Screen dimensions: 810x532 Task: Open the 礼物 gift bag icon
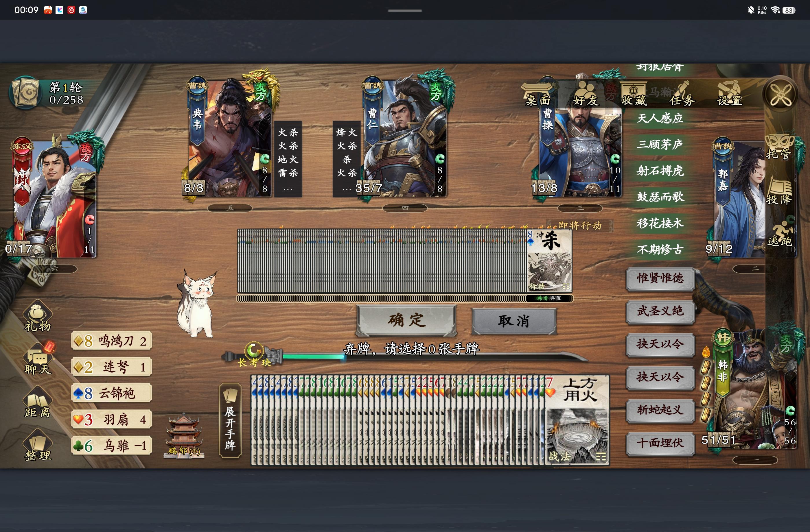click(x=37, y=316)
